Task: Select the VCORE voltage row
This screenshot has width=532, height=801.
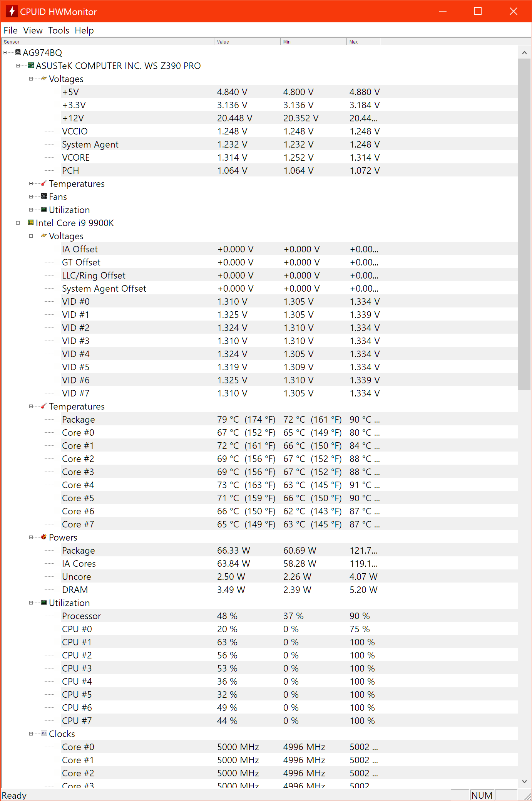Action: pos(289,157)
